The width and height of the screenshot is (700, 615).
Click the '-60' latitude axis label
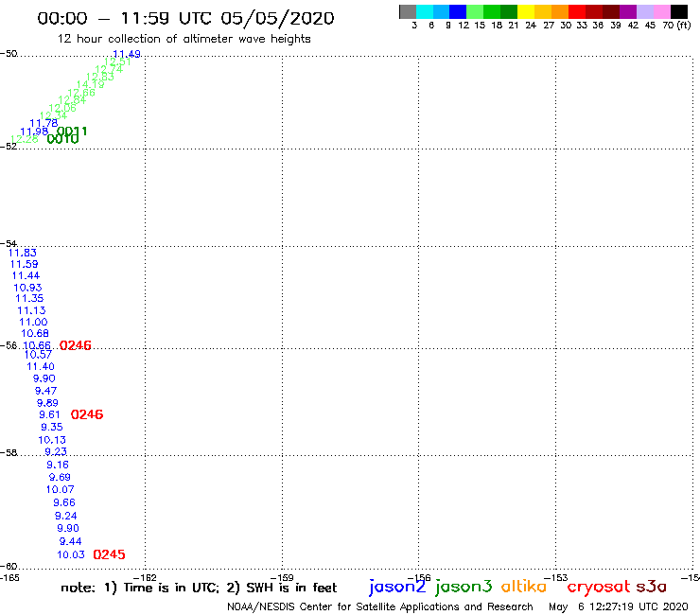(x=9, y=567)
